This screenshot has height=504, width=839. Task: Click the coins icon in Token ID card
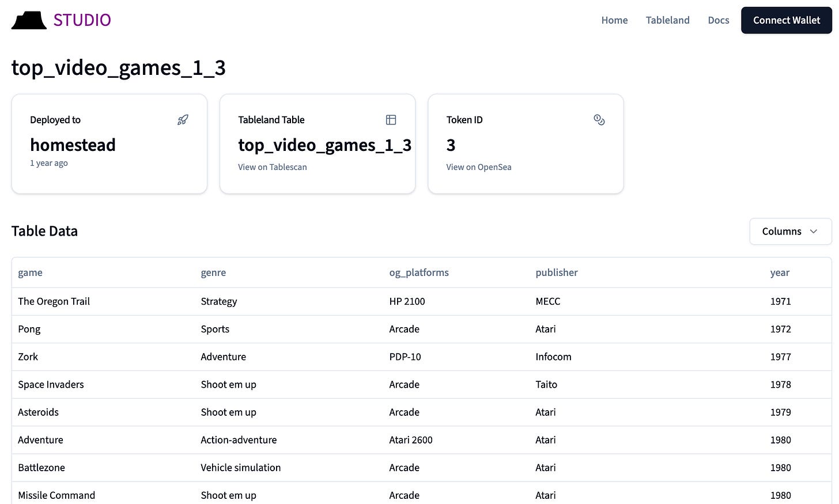(599, 120)
